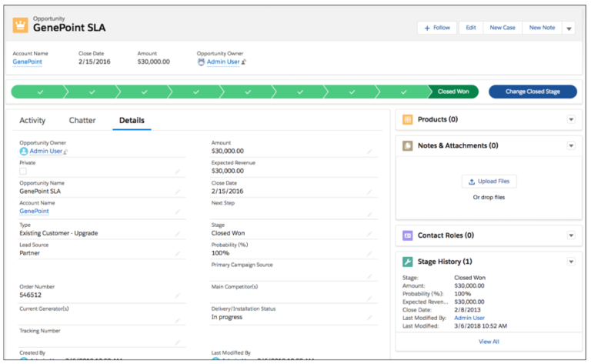Edit Tracking Number with pencil icon
Viewport: 591px width, 364px height.
click(178, 342)
